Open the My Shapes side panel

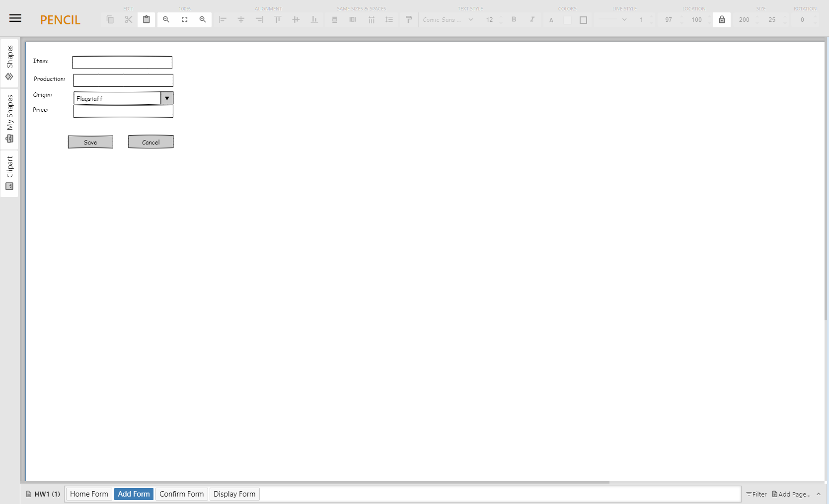[9, 119]
